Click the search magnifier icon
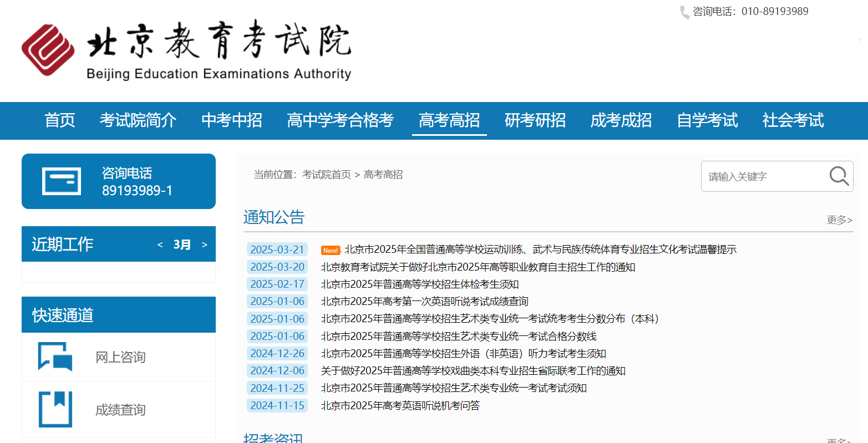This screenshot has width=868, height=443. tap(839, 176)
